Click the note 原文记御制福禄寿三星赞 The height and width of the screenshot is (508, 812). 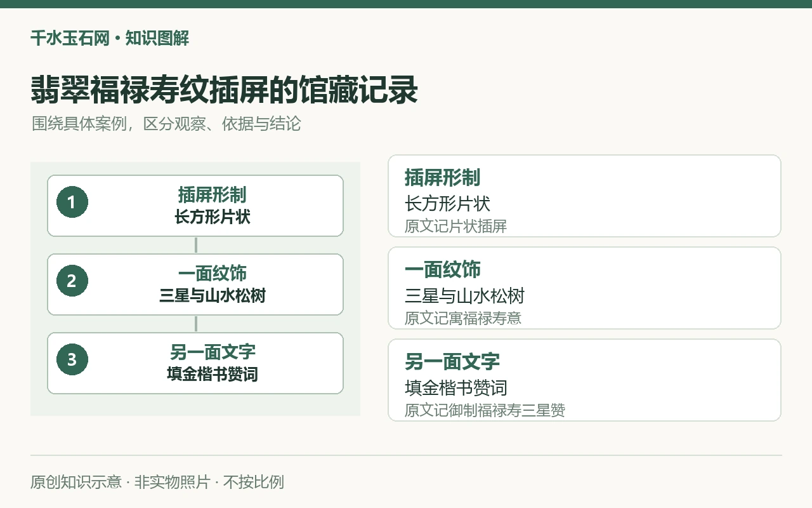click(485, 410)
